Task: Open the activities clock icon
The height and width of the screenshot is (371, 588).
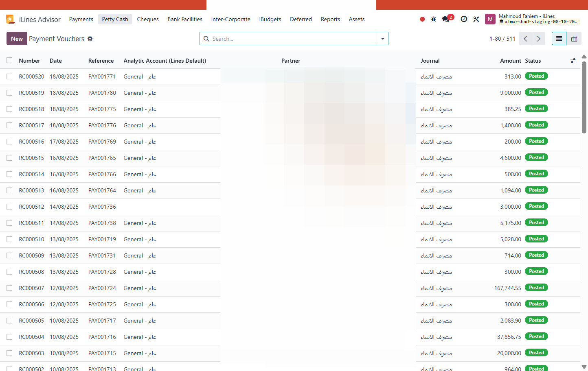Action: point(464,19)
